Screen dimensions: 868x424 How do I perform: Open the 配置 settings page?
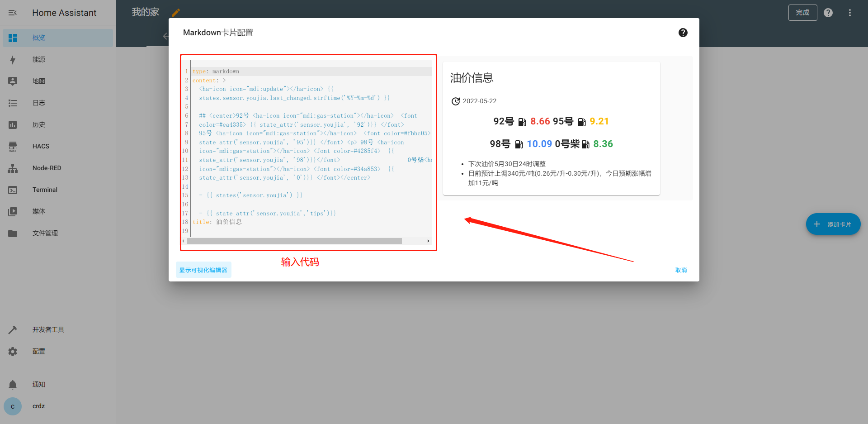(39, 352)
